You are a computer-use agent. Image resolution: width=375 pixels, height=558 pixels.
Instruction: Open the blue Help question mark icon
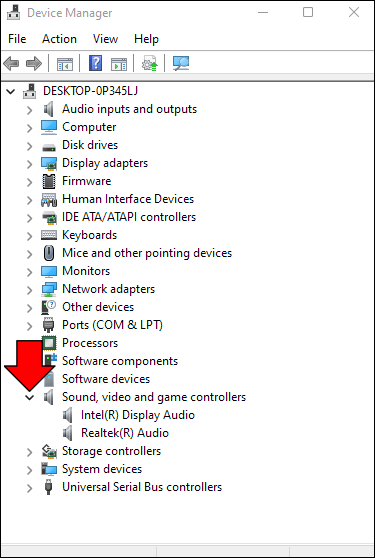click(95, 64)
